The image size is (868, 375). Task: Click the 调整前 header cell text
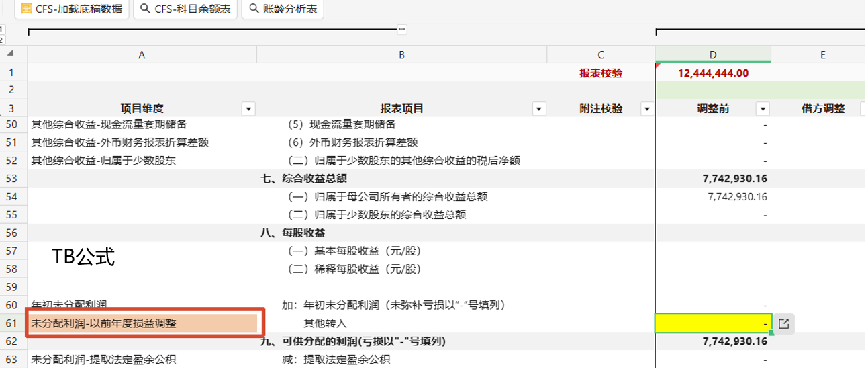click(713, 109)
